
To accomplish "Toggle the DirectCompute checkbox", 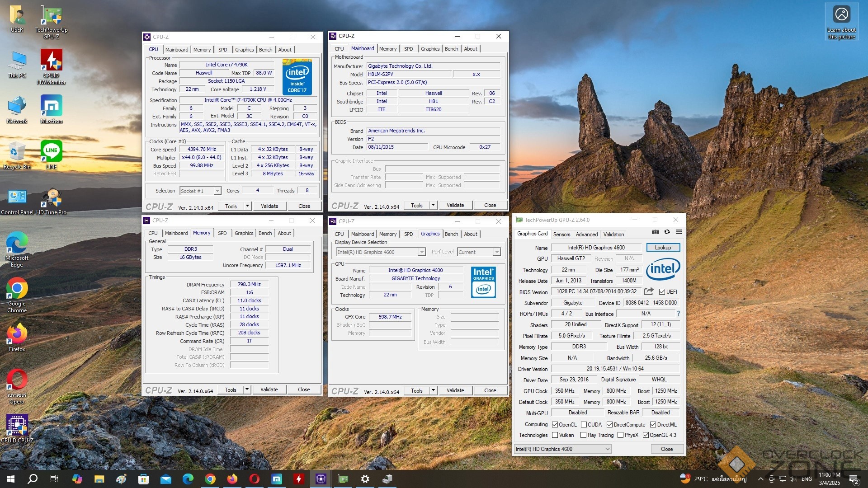I will point(609,425).
